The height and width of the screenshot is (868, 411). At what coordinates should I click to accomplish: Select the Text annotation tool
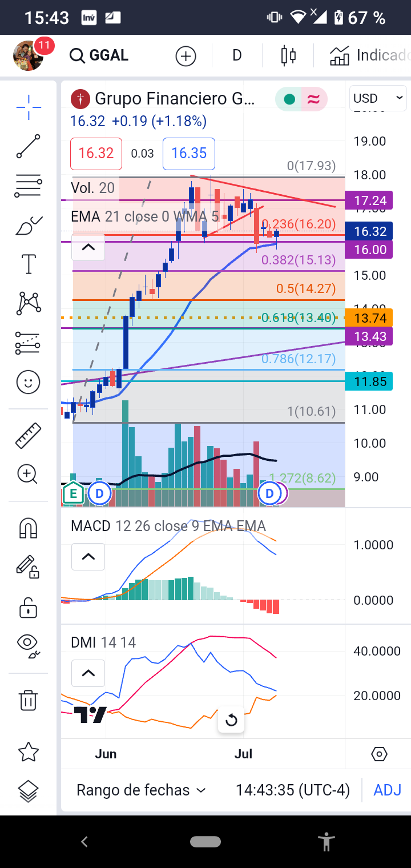click(29, 264)
